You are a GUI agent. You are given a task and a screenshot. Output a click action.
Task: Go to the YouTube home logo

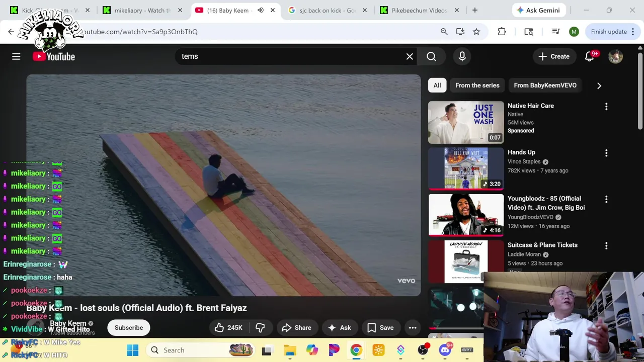[54, 56]
